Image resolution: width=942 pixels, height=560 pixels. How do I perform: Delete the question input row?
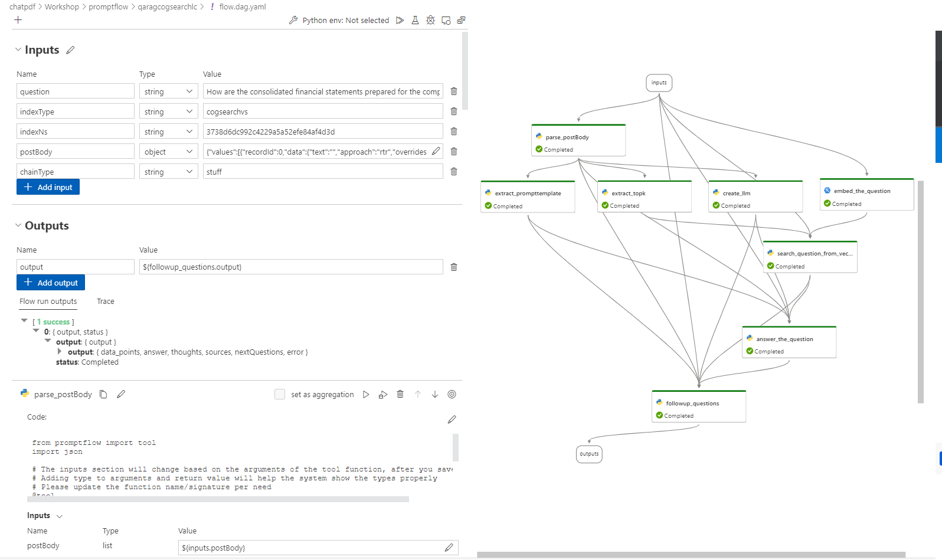tap(454, 91)
